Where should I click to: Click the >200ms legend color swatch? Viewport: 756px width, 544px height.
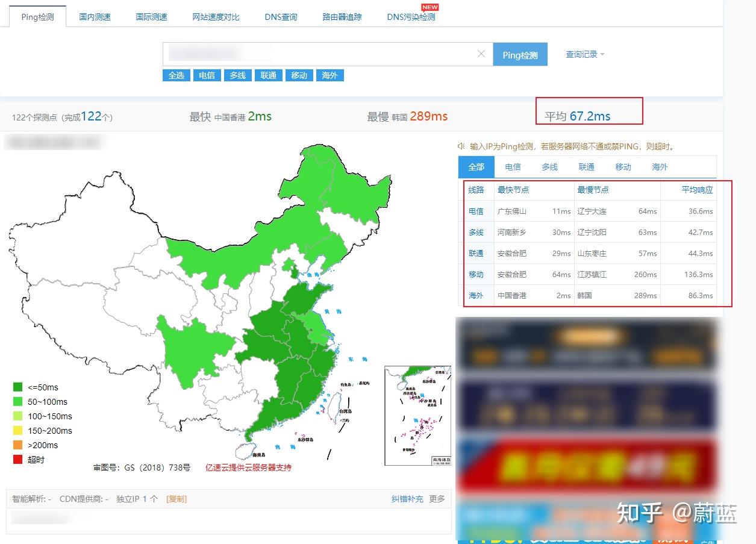click(18, 445)
